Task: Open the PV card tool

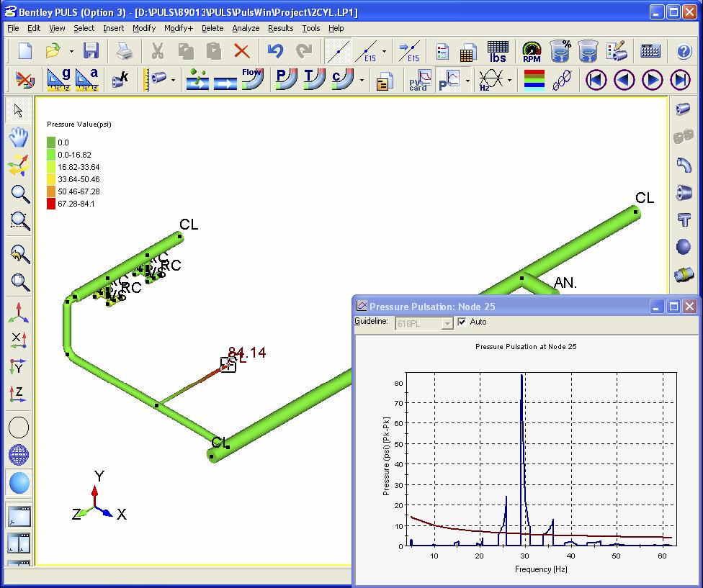Action: click(x=420, y=80)
